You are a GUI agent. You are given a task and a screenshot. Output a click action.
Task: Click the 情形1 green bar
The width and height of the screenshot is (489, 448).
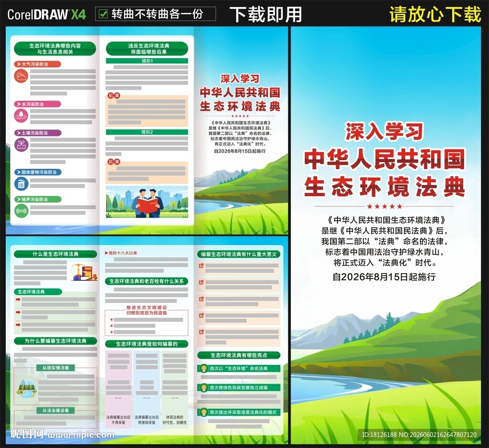tap(147, 61)
